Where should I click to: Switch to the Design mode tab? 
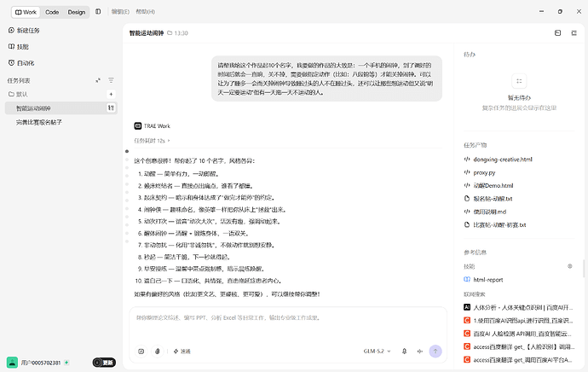tap(77, 12)
